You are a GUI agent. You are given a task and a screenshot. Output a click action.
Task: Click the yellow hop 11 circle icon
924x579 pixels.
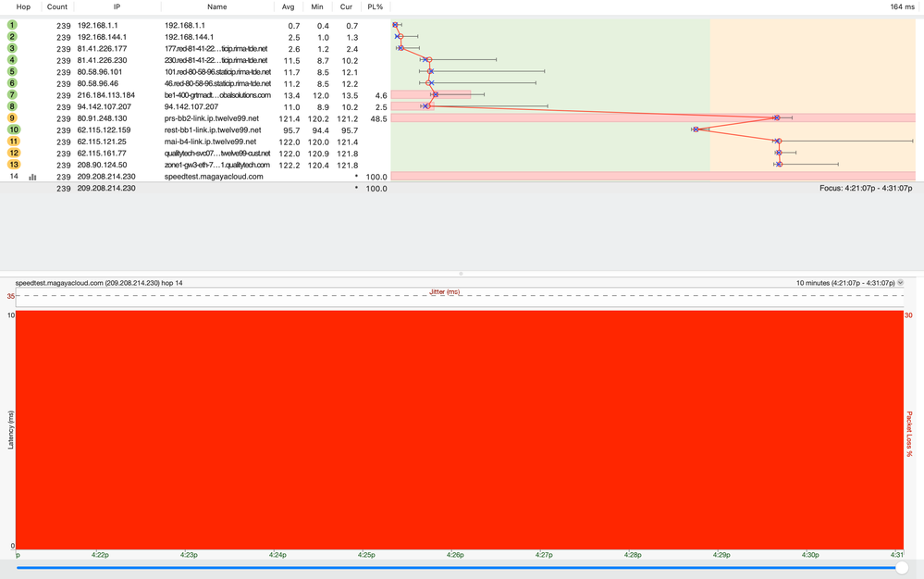pyautogui.click(x=12, y=142)
